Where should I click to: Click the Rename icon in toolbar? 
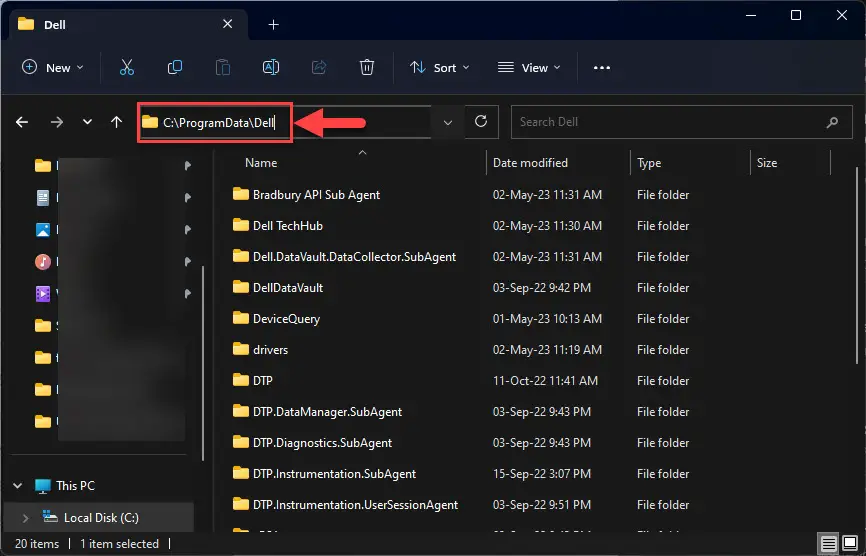coord(271,67)
